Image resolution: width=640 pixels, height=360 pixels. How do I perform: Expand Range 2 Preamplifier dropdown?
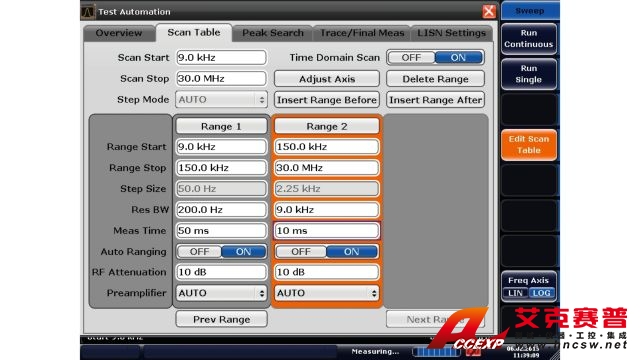tap(327, 293)
